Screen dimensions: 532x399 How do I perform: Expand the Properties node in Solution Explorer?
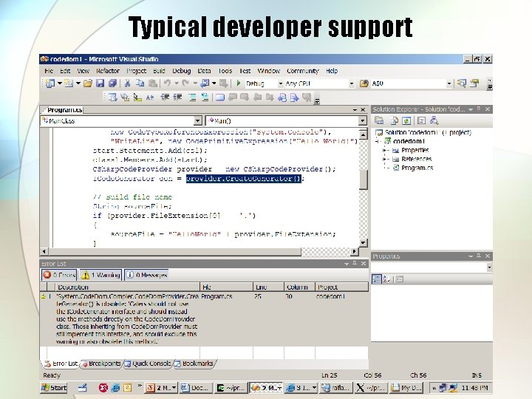click(384, 150)
